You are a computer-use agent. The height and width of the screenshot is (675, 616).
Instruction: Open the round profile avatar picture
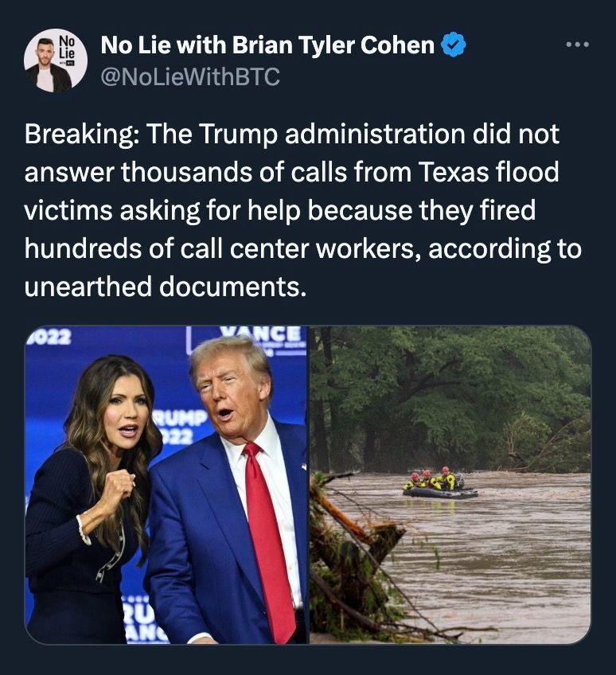pyautogui.click(x=56, y=60)
